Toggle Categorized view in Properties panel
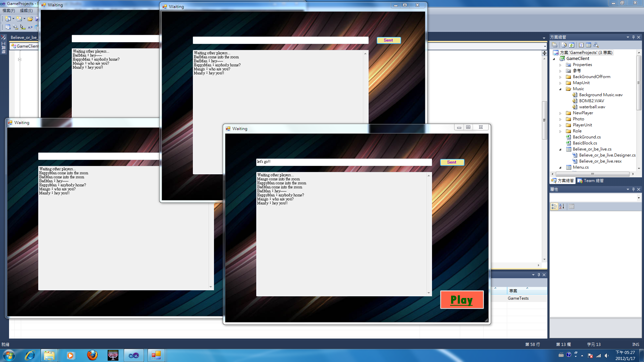Viewport: 644px width, 362px height. point(554,206)
